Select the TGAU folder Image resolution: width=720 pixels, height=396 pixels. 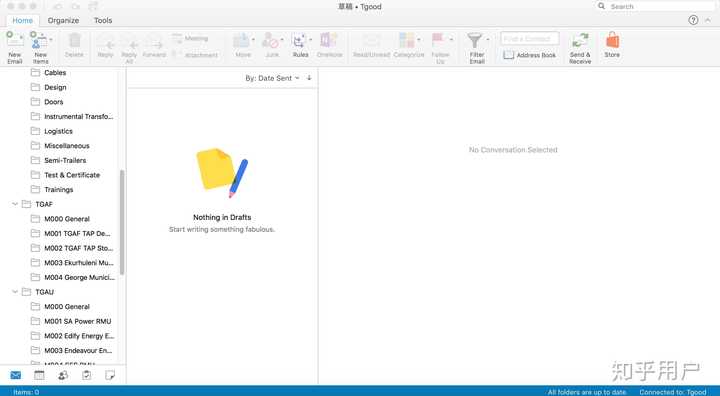pos(45,292)
